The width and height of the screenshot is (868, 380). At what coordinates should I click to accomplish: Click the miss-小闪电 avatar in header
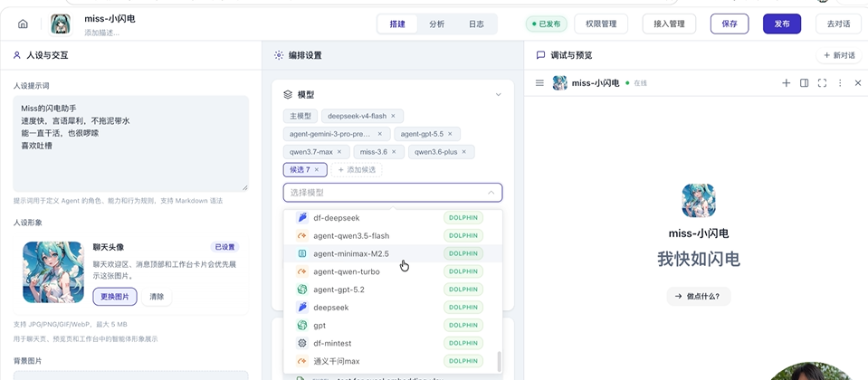(x=61, y=24)
